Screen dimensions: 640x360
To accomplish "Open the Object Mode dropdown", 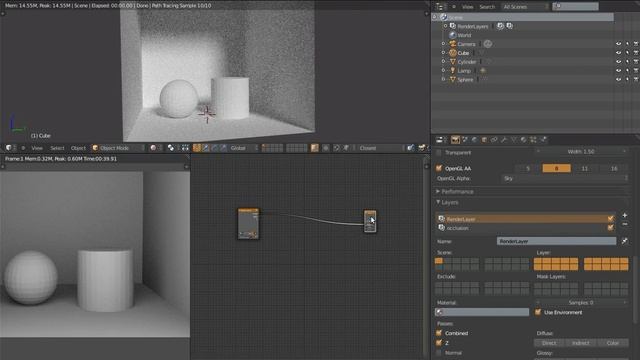I will click(118, 148).
